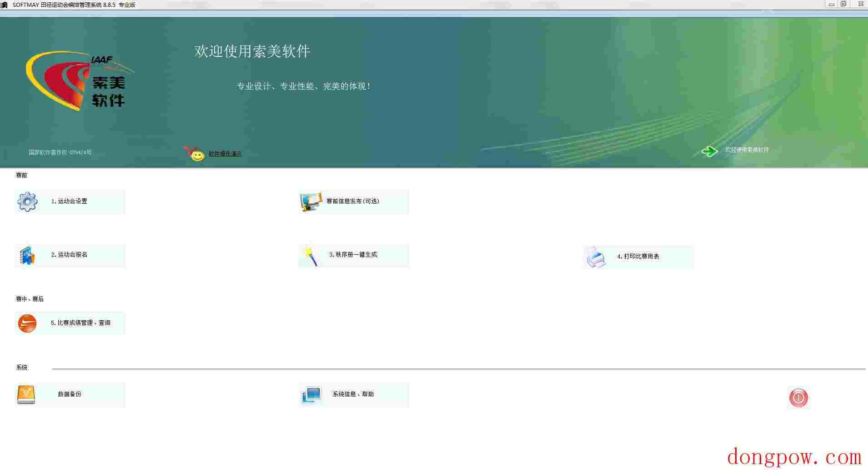Open 赛前信息发布(可选)

pyautogui.click(x=354, y=202)
